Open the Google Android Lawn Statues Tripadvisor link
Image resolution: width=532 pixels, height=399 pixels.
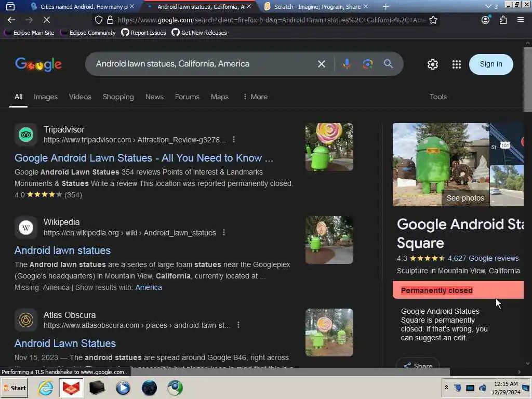coord(144,158)
